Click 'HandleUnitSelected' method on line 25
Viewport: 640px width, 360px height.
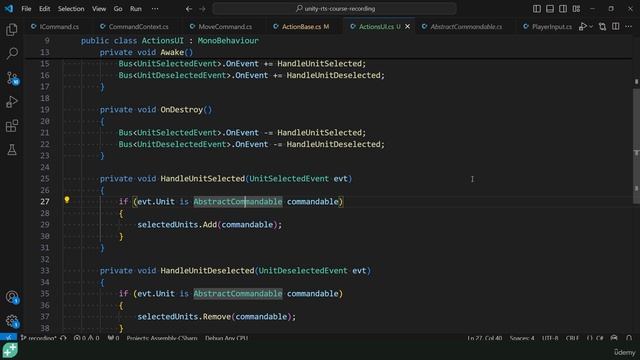coord(202,178)
